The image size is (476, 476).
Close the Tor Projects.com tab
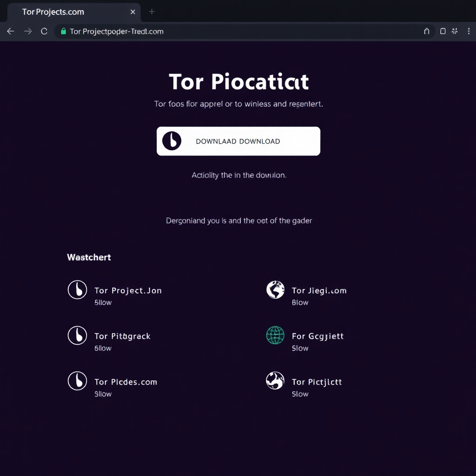(132, 12)
